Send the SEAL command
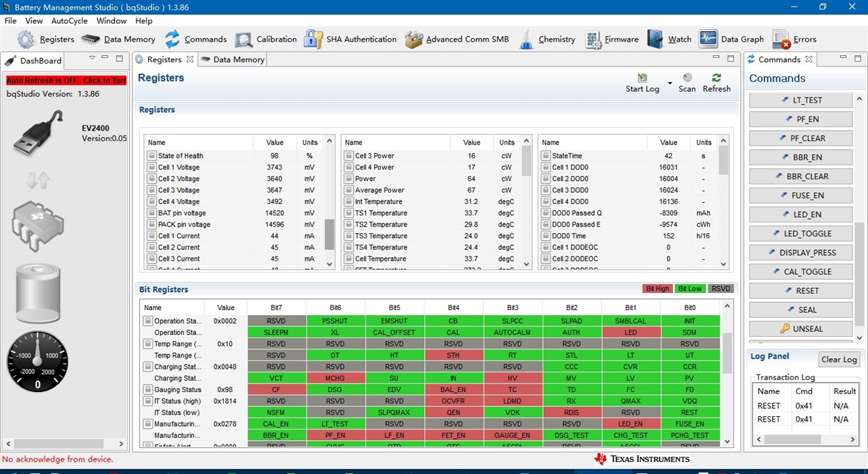This screenshot has width=868, height=474. (x=800, y=310)
